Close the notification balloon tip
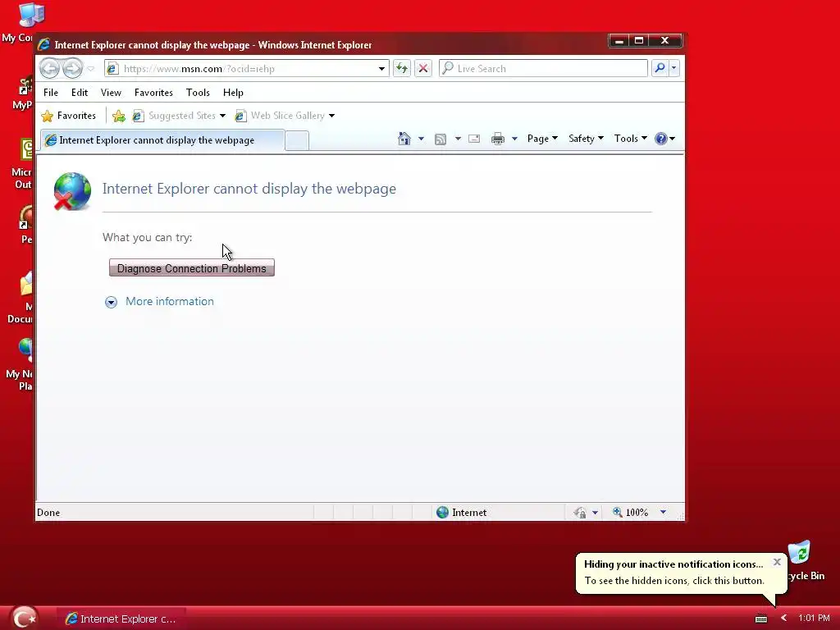Image resolution: width=840 pixels, height=630 pixels. (777, 562)
